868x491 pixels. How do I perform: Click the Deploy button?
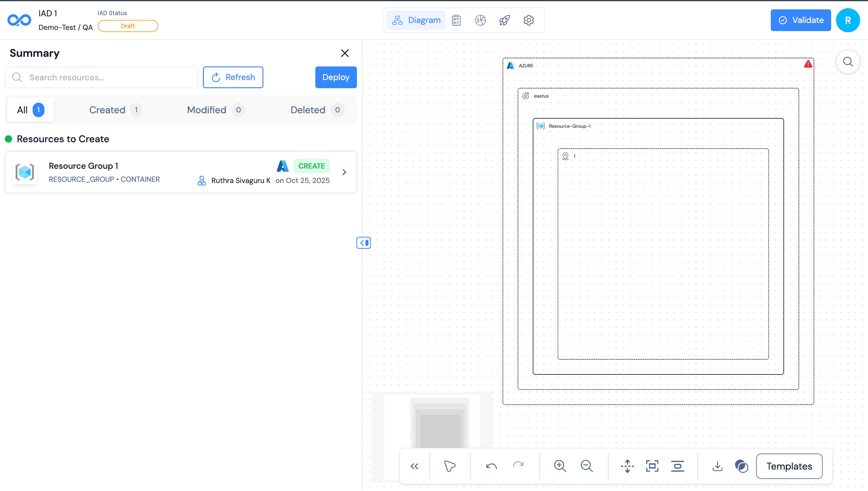pos(336,77)
